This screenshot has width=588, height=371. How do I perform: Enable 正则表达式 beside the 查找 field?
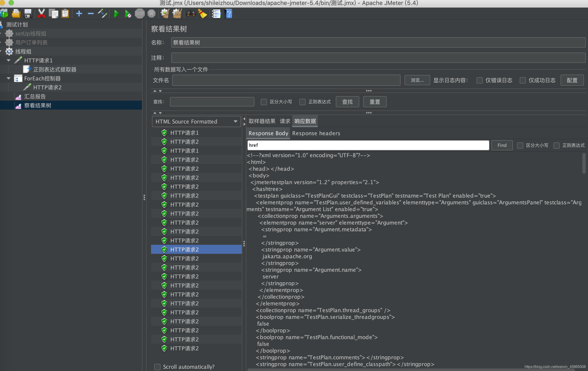click(x=303, y=102)
